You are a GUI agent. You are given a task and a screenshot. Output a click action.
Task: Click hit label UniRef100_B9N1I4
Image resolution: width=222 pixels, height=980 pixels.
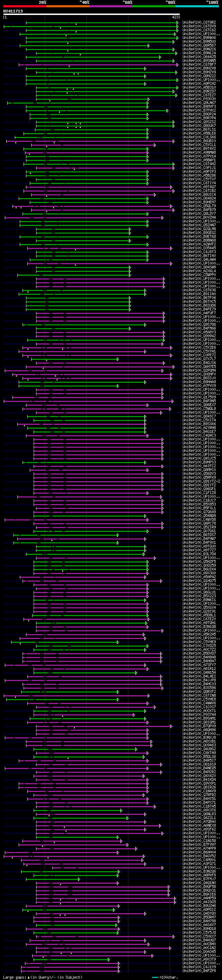click(x=199, y=53)
